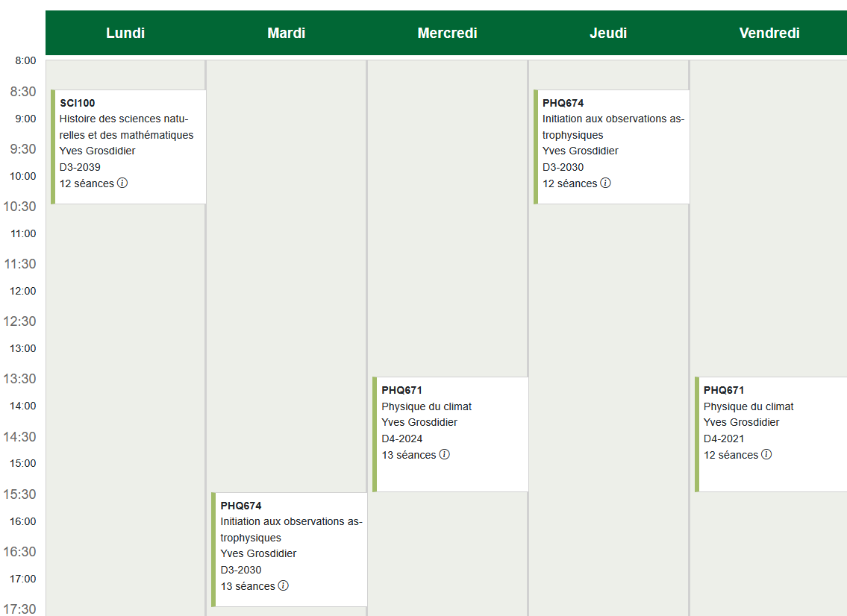The image size is (847, 616).
Task: Click room D4-2024 in Wednesday block
Action: (x=401, y=439)
